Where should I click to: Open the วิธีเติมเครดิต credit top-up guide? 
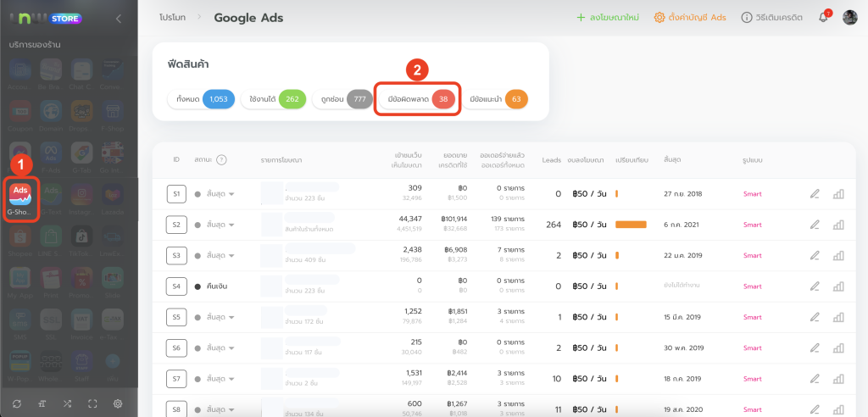pyautogui.click(x=771, y=17)
